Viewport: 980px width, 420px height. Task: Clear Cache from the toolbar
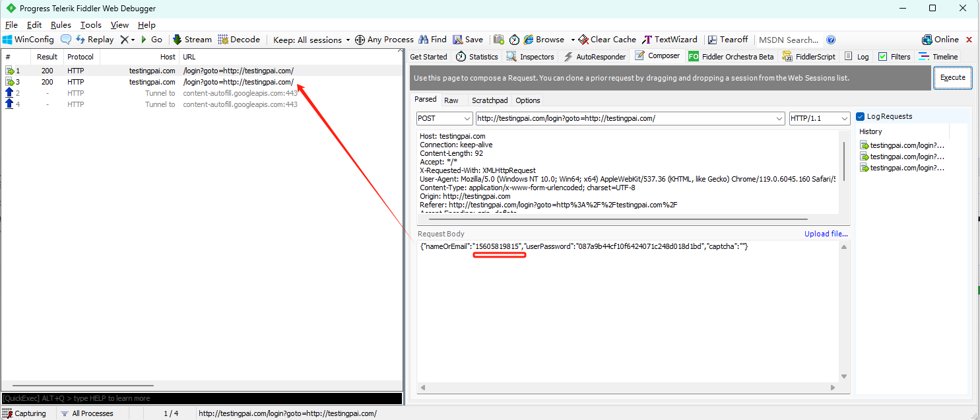608,40
